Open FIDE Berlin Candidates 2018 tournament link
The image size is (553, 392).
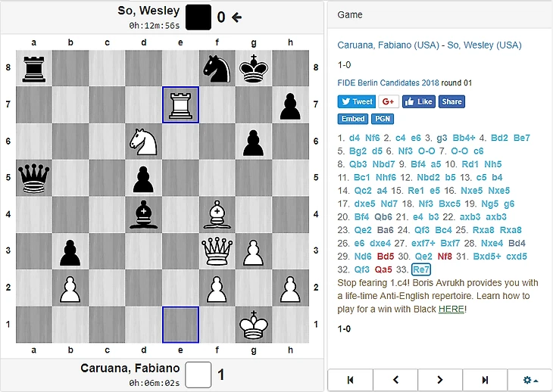[x=388, y=82]
